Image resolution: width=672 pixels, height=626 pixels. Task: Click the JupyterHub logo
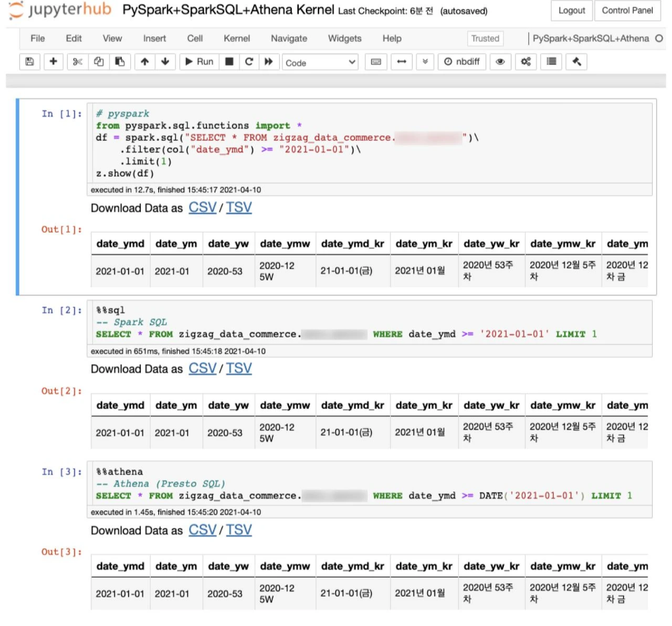pyautogui.click(x=60, y=10)
